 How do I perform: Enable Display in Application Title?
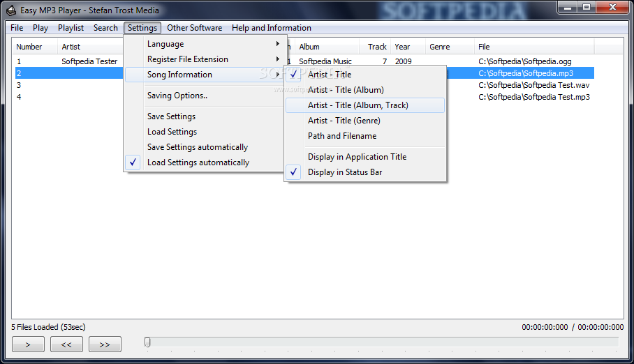click(x=365, y=157)
